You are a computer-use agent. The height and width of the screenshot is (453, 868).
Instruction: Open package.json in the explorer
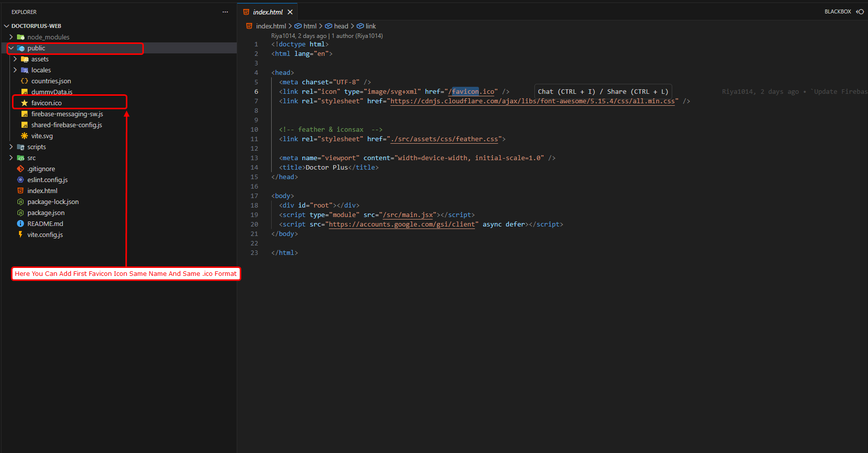(46, 213)
